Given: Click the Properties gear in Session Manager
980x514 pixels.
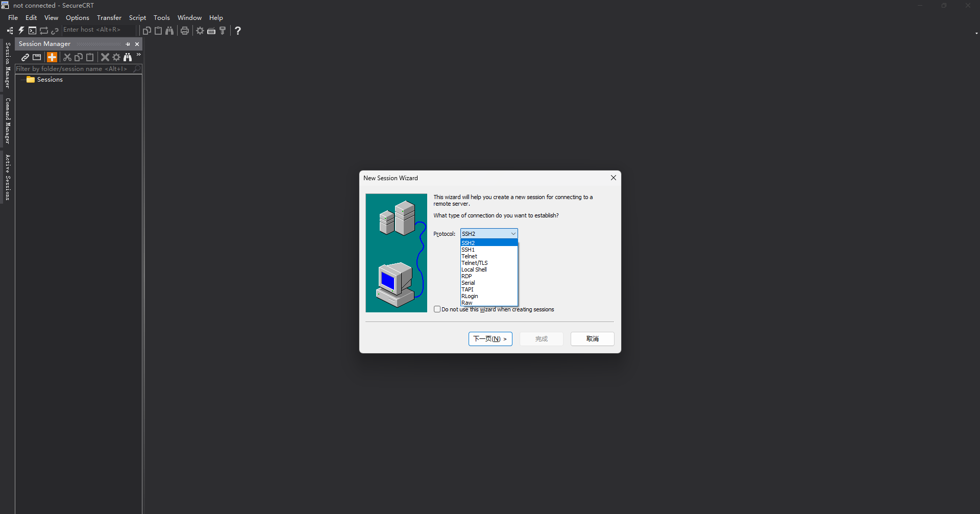Looking at the screenshot, I should pyautogui.click(x=116, y=57).
